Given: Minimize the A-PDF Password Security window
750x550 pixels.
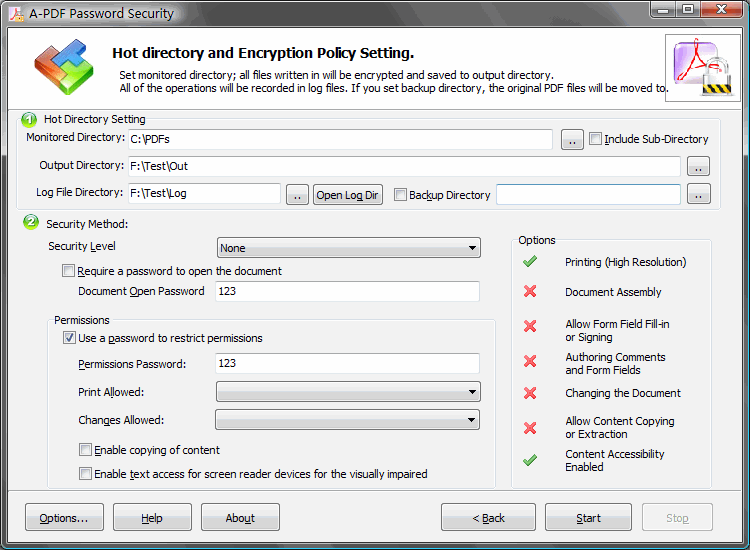Looking at the screenshot, I should coord(663,10).
